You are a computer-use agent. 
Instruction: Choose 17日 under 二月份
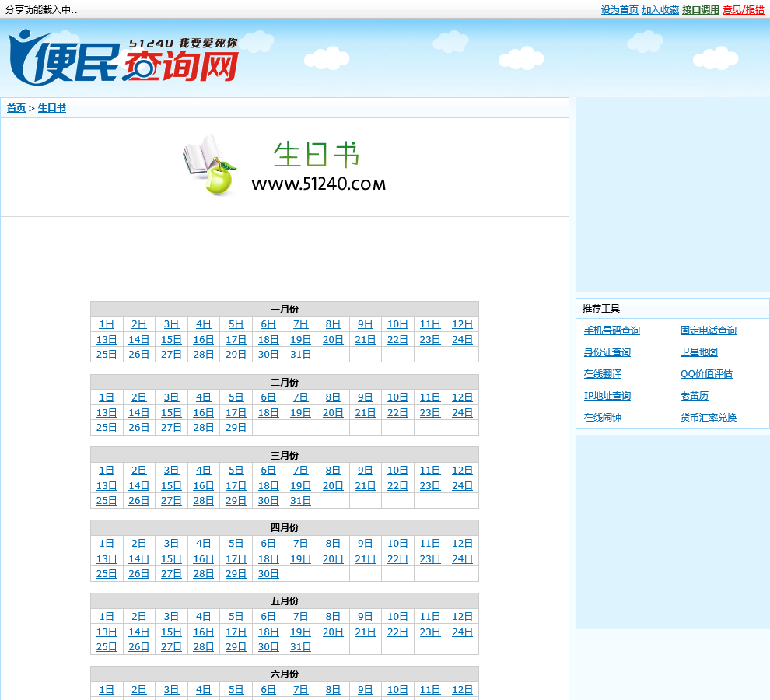(236, 413)
